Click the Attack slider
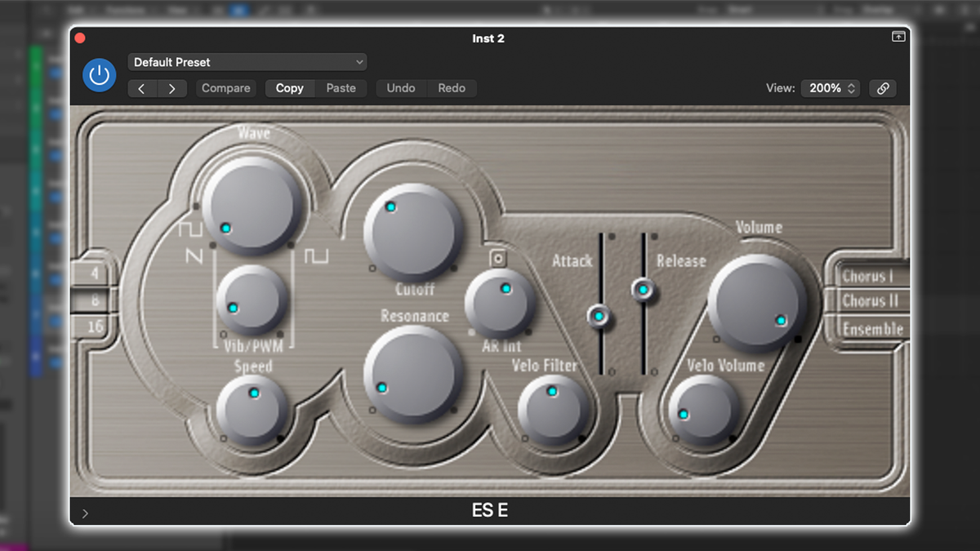The width and height of the screenshot is (980, 551). click(600, 314)
